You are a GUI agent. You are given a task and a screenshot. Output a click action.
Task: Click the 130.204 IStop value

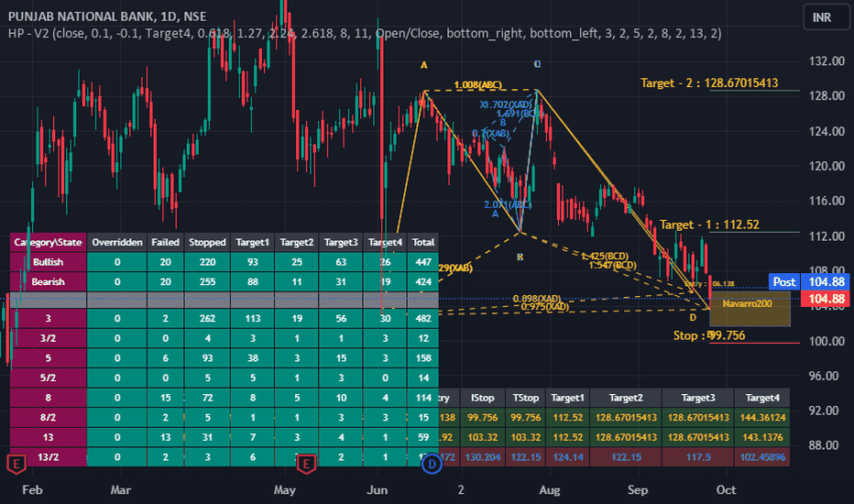483,457
